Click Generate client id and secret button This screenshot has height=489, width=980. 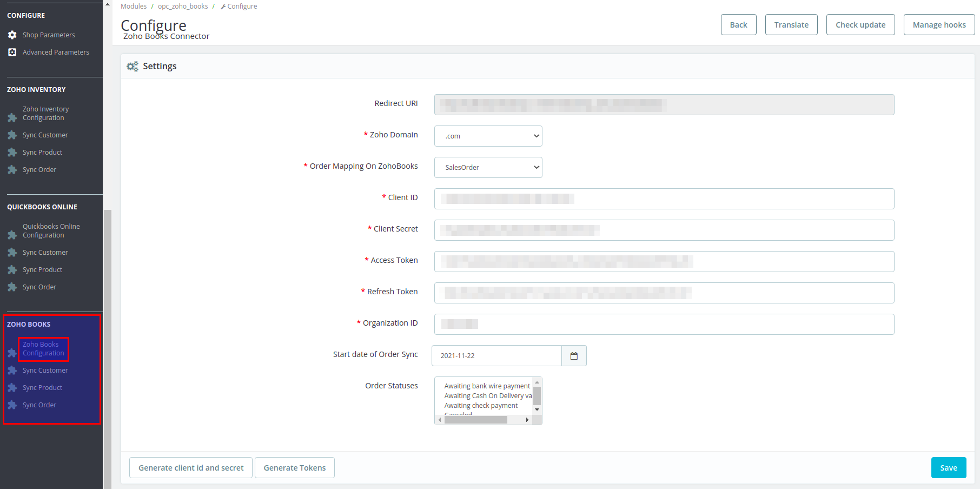191,468
